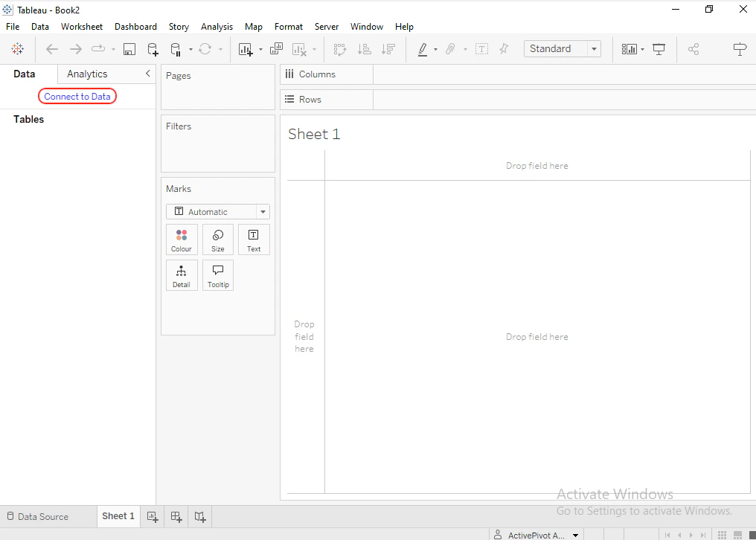Open the Data menu
Viewport: 756px width, 540px height.
[40, 27]
